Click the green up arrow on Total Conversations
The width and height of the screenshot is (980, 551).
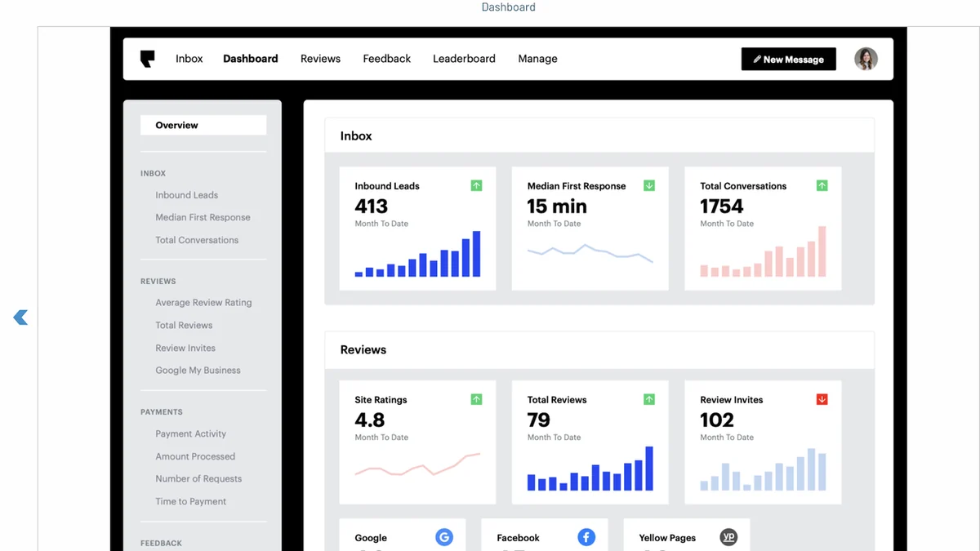(x=822, y=186)
